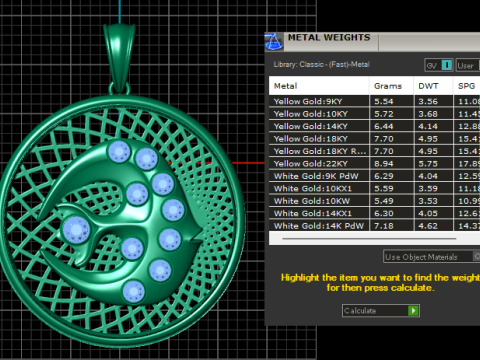
Task: Click the Library: Classic - (Fast)-Metal label
Action: [321, 64]
